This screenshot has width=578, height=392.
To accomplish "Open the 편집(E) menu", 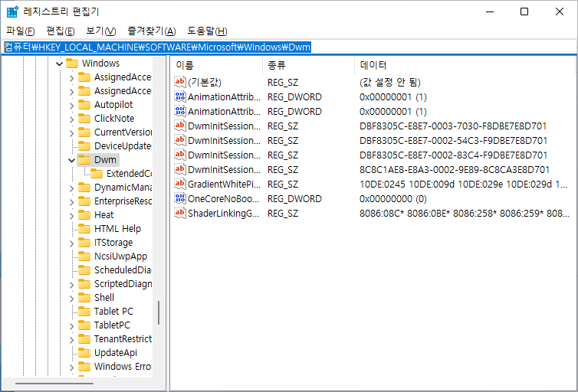I will (61, 31).
